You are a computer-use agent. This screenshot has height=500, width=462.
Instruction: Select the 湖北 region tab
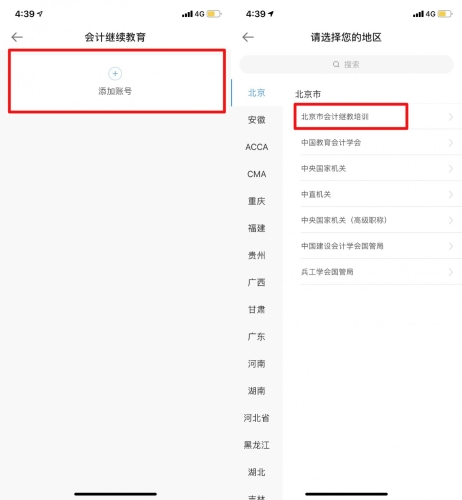256,472
